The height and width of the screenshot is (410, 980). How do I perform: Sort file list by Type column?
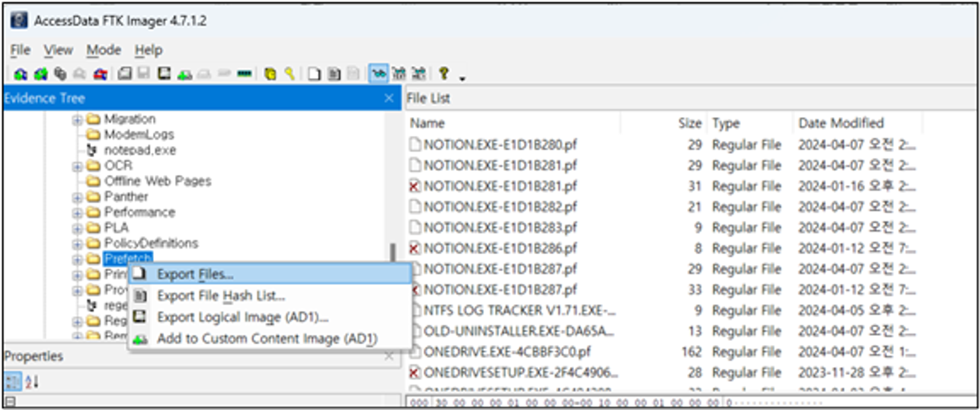coord(749,123)
